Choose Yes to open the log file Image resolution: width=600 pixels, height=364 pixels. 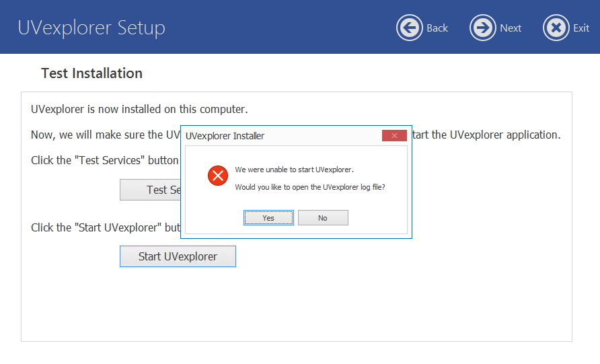pos(268,218)
